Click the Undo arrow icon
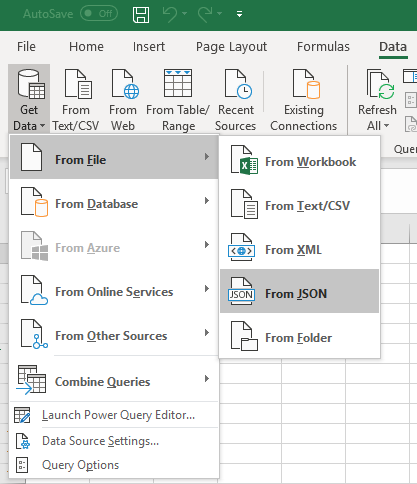 point(170,14)
